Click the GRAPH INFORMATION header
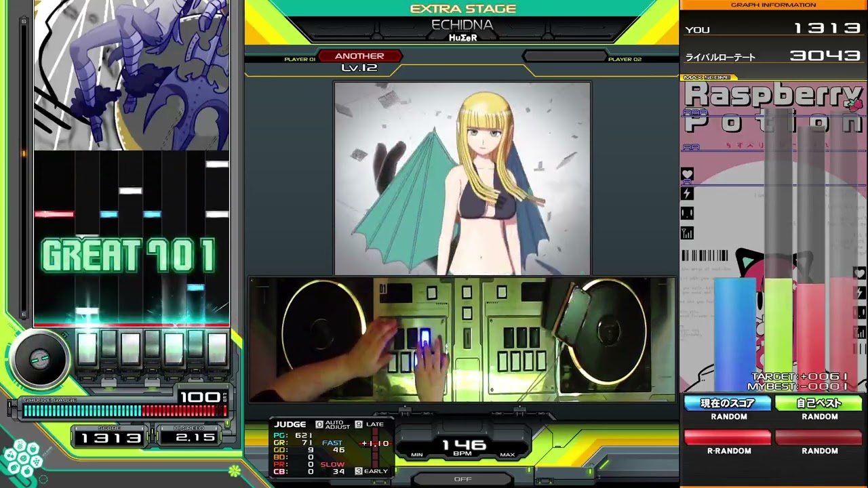Viewport: 868px width, 488px height. pos(773,5)
